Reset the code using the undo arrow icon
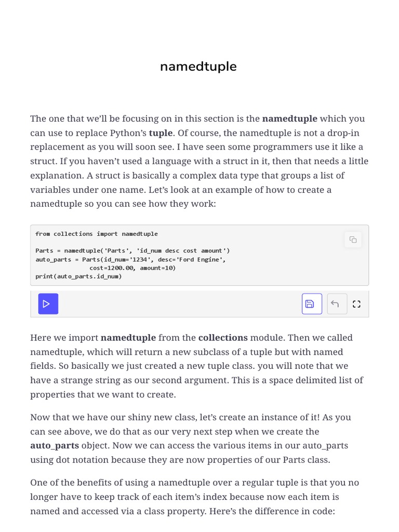This screenshot has height=532, width=399. (337, 303)
